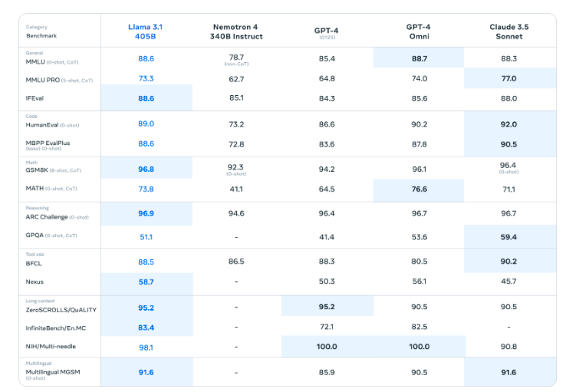Click the GPT-4 Omni column header
Image resolution: width=566 pixels, height=392 pixels.
419,31
